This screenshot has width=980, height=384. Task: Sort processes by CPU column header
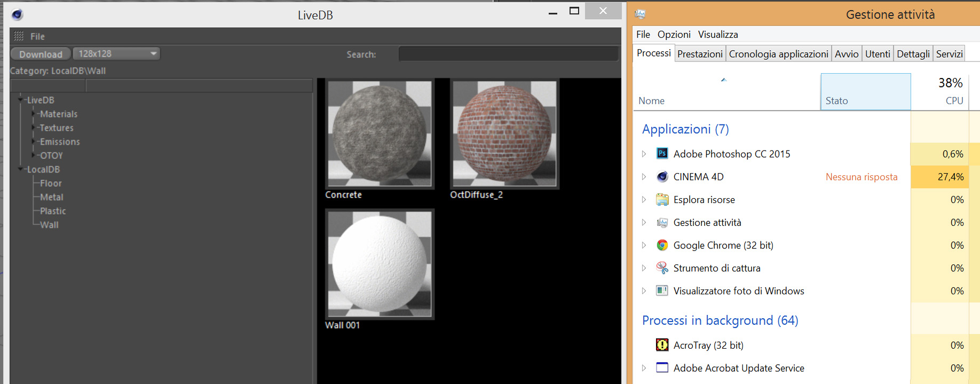940,92
